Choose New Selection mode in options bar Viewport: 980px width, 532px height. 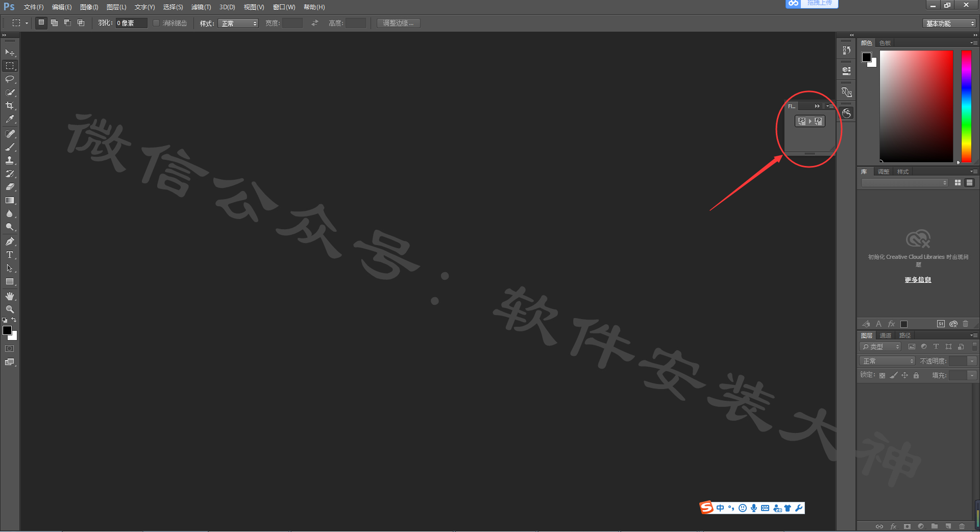(x=41, y=23)
